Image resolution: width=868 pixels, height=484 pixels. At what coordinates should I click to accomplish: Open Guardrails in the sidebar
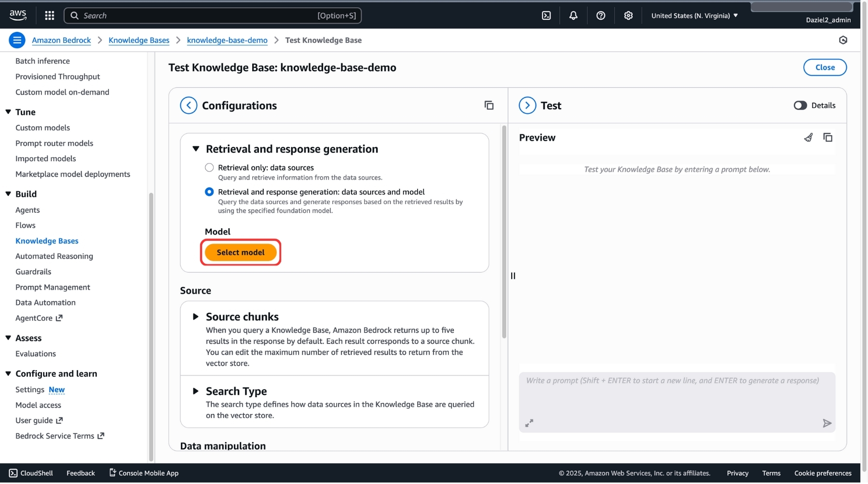pyautogui.click(x=33, y=272)
